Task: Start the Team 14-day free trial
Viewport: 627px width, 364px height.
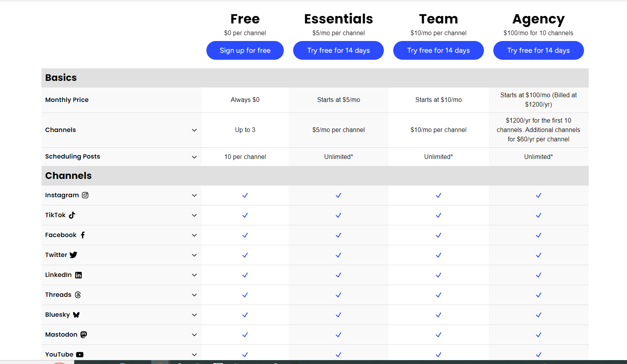Action: [439, 50]
